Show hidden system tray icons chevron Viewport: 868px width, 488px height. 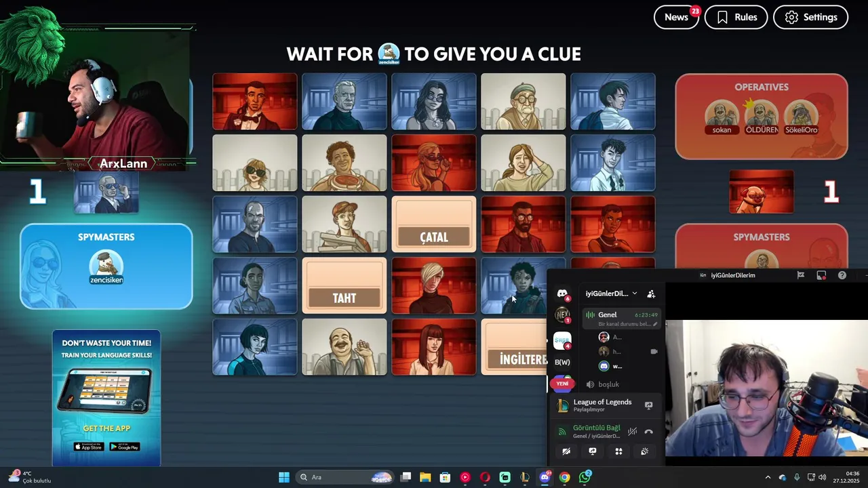coord(768,477)
